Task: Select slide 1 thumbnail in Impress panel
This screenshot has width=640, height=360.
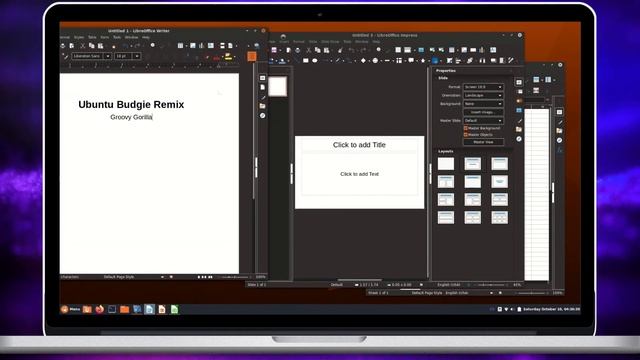Action: (x=278, y=87)
